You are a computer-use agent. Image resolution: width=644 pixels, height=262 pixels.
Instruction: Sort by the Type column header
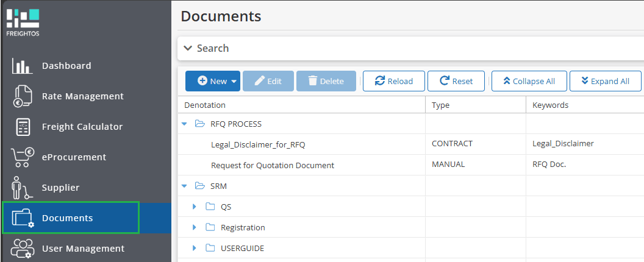tap(476, 105)
